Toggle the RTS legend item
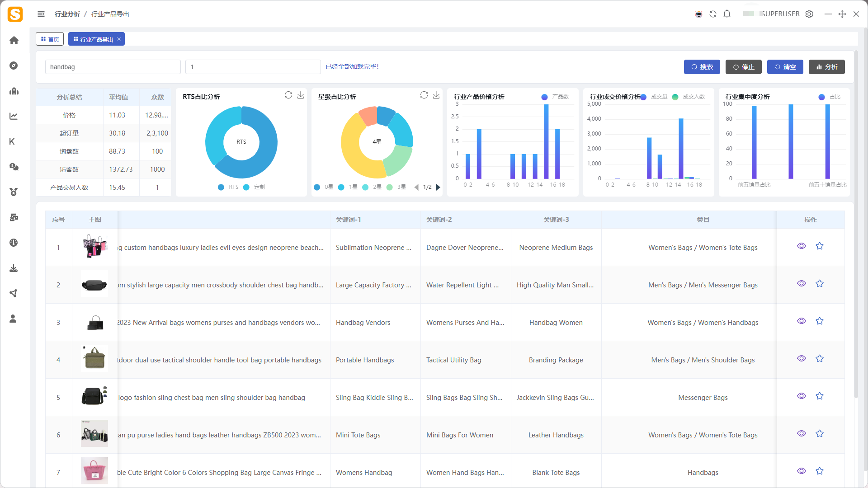Viewport: 868px width, 488px height. coord(228,187)
